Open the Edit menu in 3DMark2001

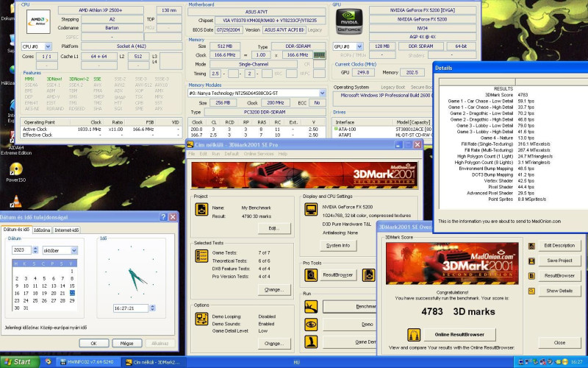pos(204,154)
